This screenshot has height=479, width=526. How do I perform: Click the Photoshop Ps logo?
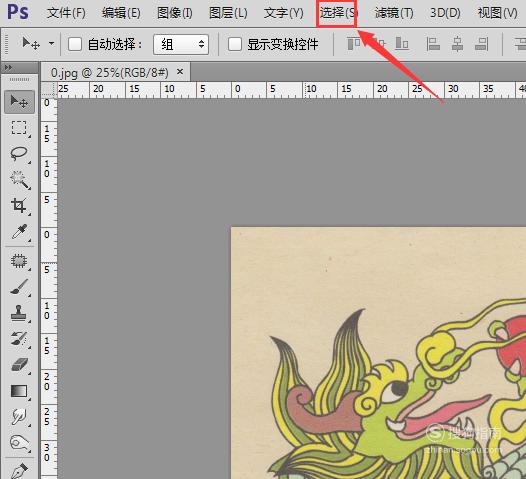coord(18,12)
